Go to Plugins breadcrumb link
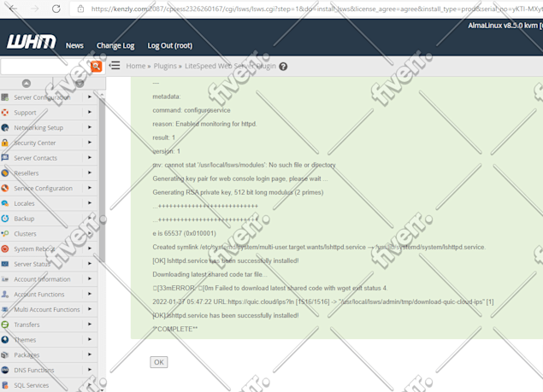This screenshot has width=543, height=392. [165, 66]
